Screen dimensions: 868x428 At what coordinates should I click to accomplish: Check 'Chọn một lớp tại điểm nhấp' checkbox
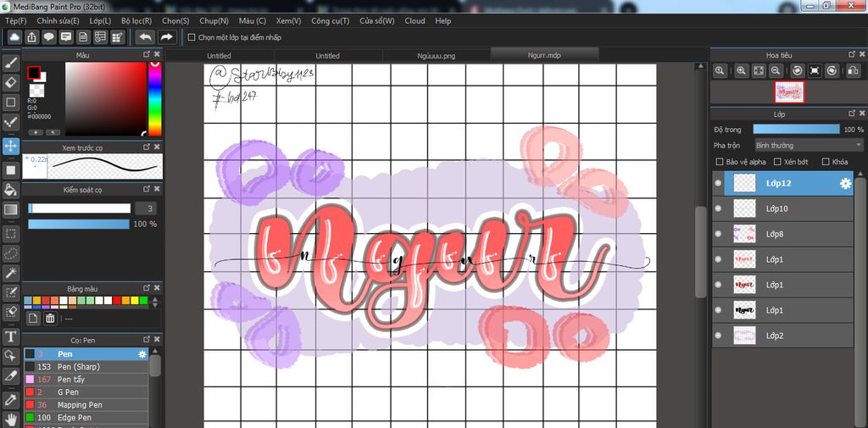(192, 37)
